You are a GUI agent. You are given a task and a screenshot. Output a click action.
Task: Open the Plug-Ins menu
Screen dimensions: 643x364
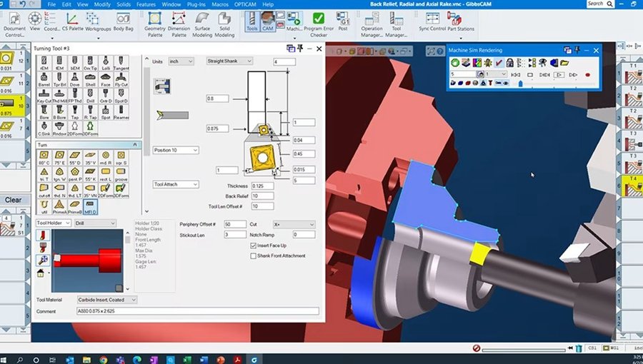click(x=196, y=4)
